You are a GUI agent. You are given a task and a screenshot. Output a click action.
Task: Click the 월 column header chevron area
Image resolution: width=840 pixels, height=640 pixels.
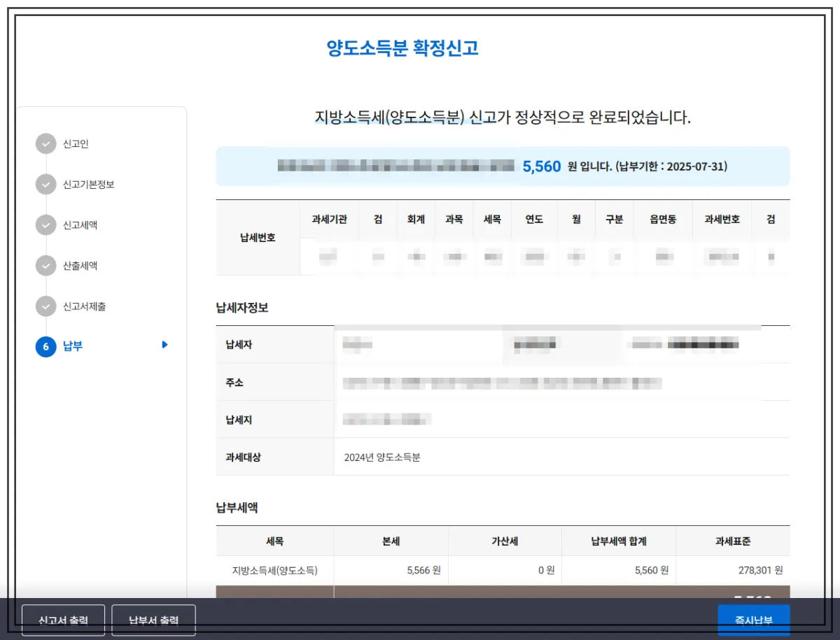575,220
